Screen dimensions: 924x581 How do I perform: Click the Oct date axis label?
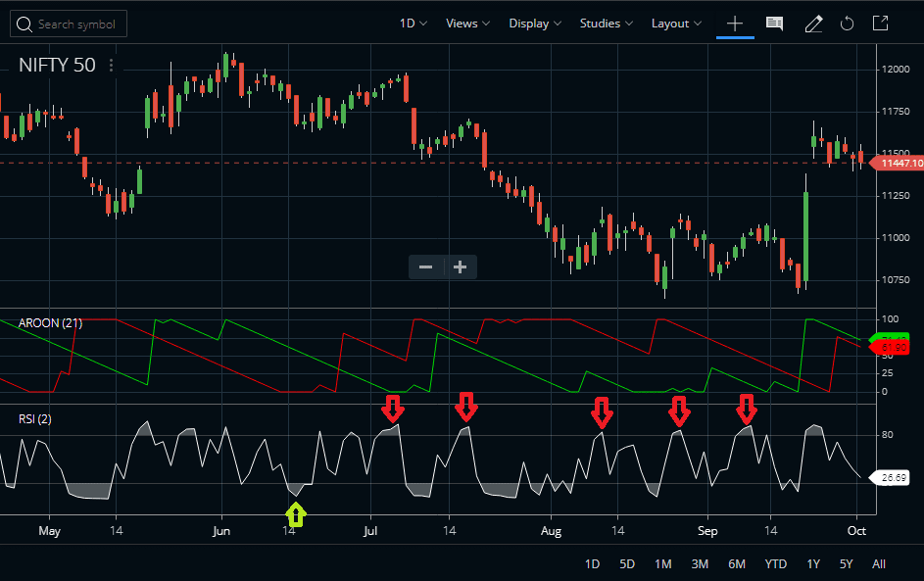(x=856, y=531)
